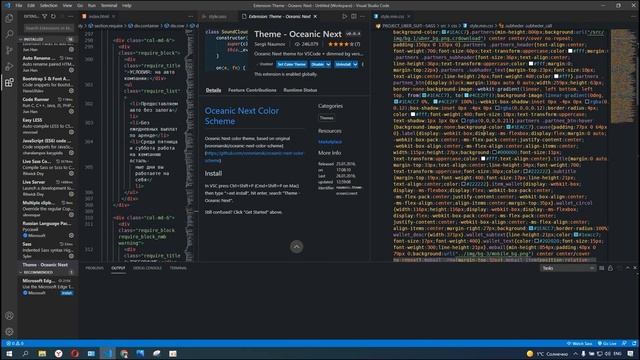
Task: Switch to the Details tab
Action: coord(213,90)
